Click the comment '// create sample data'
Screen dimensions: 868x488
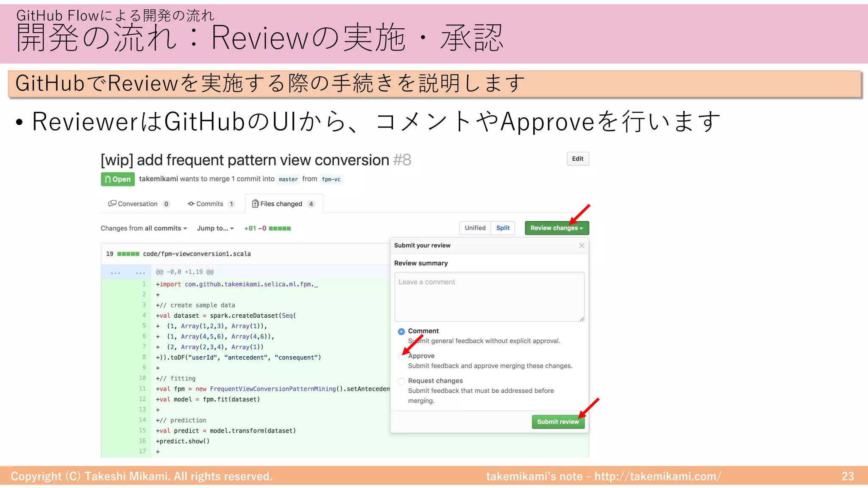tap(197, 305)
